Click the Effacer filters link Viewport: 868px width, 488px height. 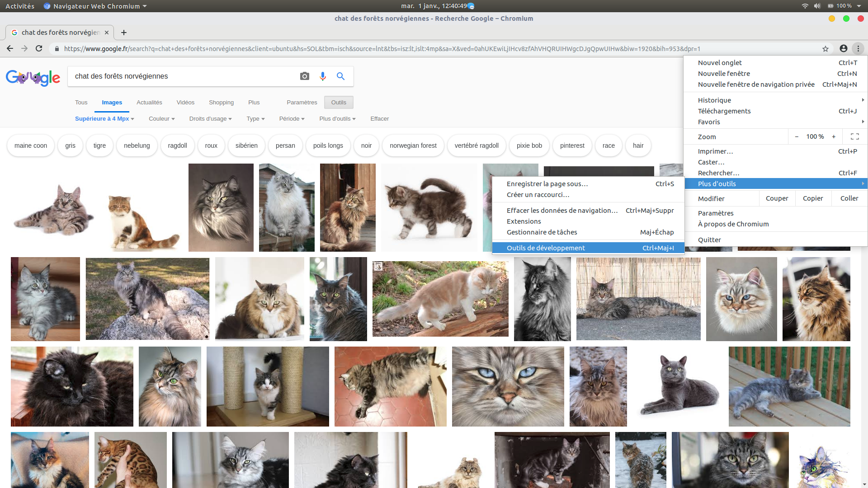pos(379,119)
